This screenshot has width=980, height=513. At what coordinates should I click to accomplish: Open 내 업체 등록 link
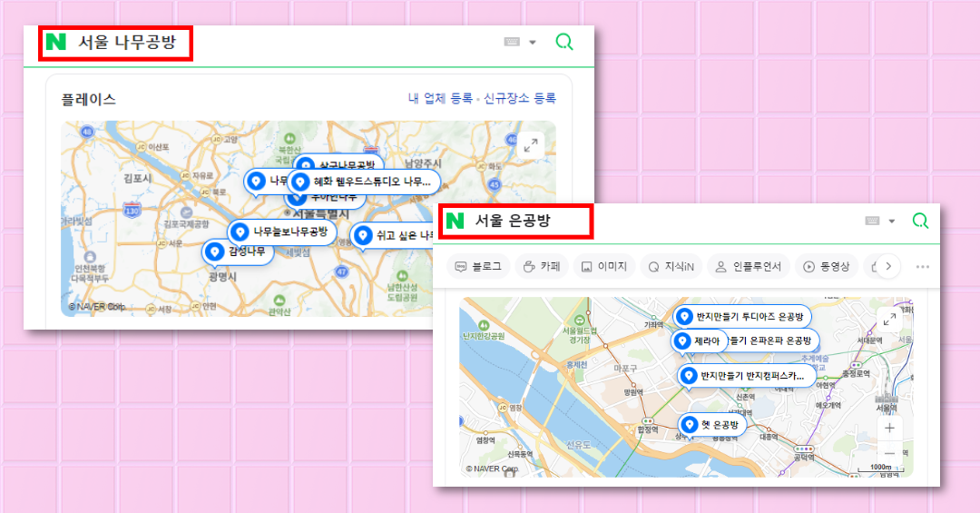[x=440, y=98]
